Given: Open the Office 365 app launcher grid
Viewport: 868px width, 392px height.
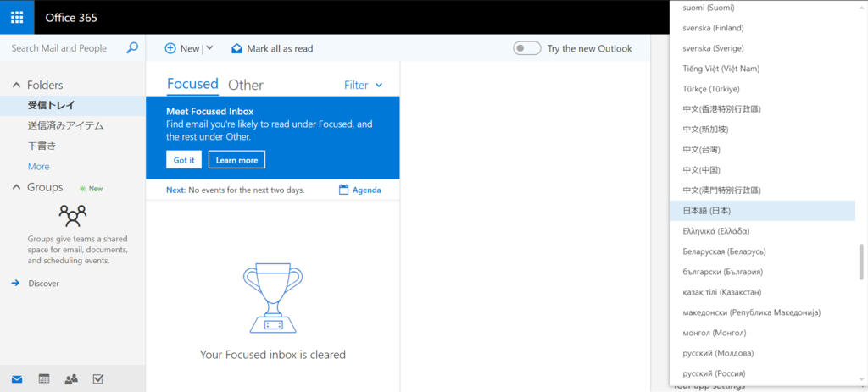Looking at the screenshot, I should [x=17, y=17].
